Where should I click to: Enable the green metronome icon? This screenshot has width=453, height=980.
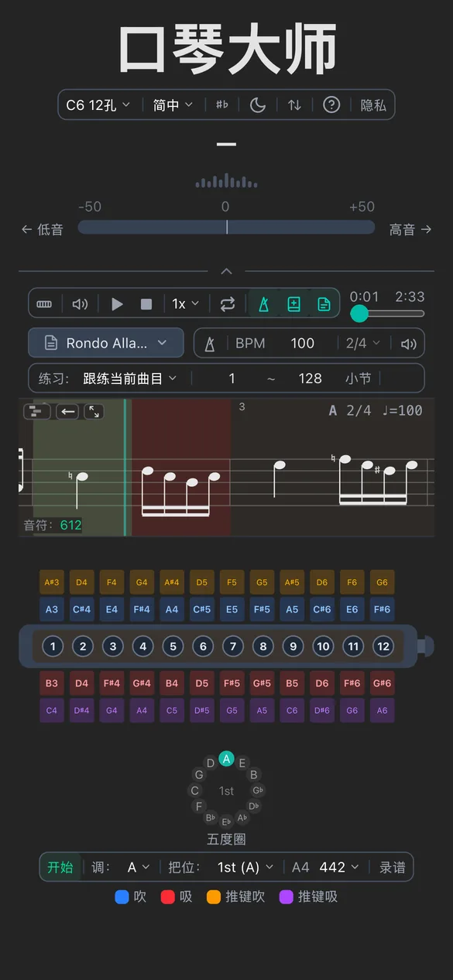coord(264,303)
